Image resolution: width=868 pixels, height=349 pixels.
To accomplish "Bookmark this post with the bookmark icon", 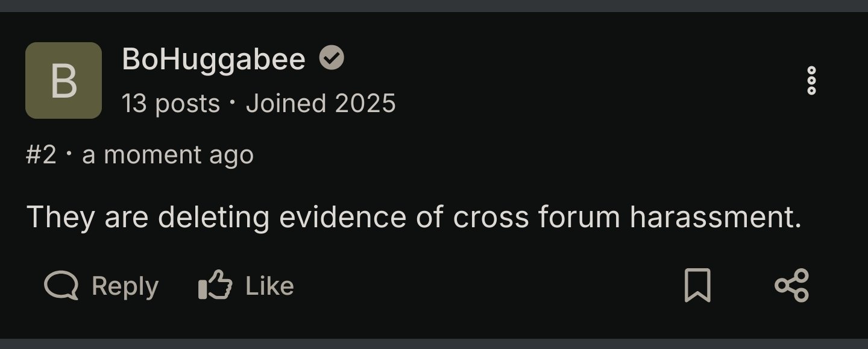I will tap(697, 286).
